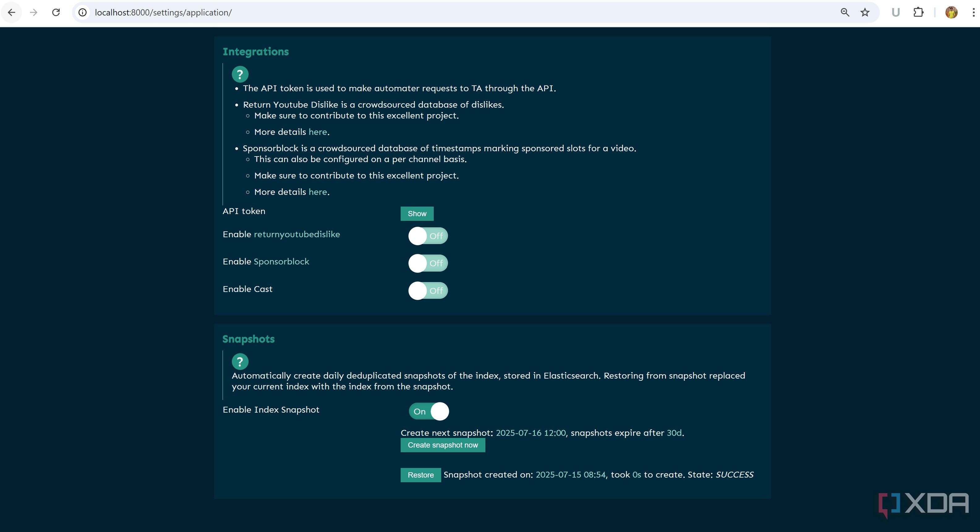Open Sponsorblock 'here' details link
The image size is (980, 532).
coord(318,192)
